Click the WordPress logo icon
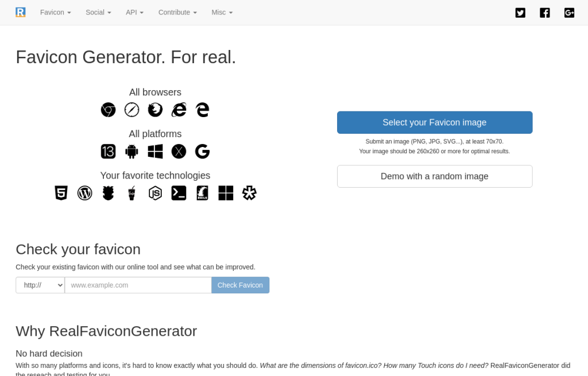Viewport: 588px width, 376px height. point(84,193)
